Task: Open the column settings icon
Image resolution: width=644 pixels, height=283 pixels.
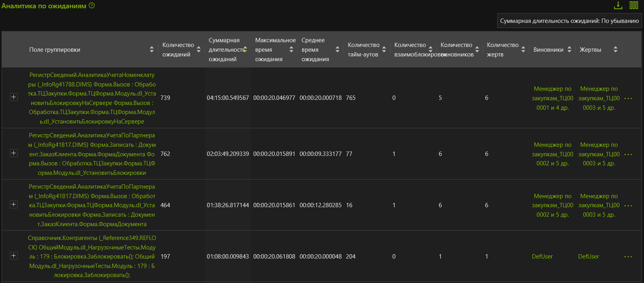Action: click(634, 5)
